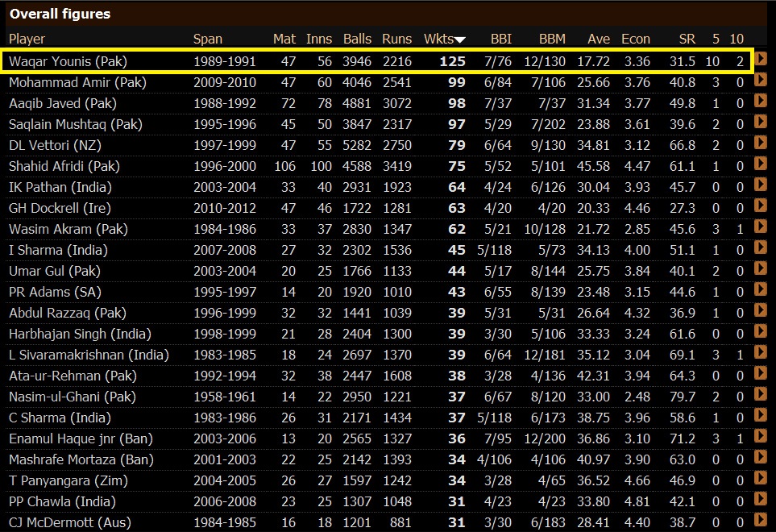Click the five-wicket hauls "5" column header
This screenshot has height=532, width=776.
(x=716, y=39)
